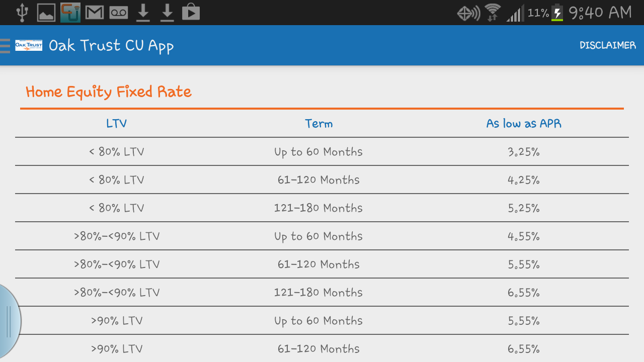644x362 pixels.
Task: Select '< 80% LTV' in the 5.25% row
Action: (x=117, y=208)
